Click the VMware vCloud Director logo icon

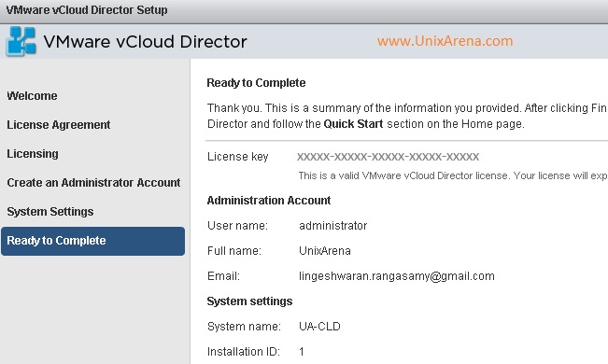(21, 41)
